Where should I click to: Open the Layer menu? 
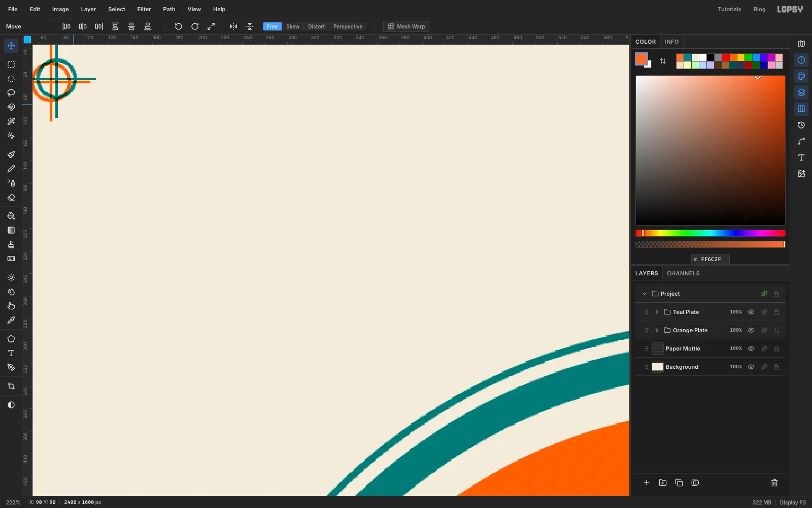(88, 9)
